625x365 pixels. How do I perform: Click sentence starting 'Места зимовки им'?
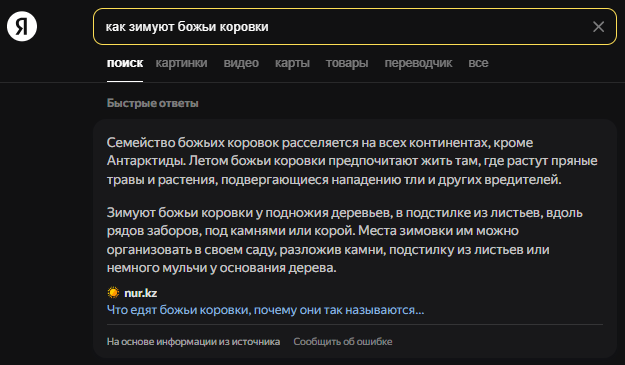(x=328, y=249)
